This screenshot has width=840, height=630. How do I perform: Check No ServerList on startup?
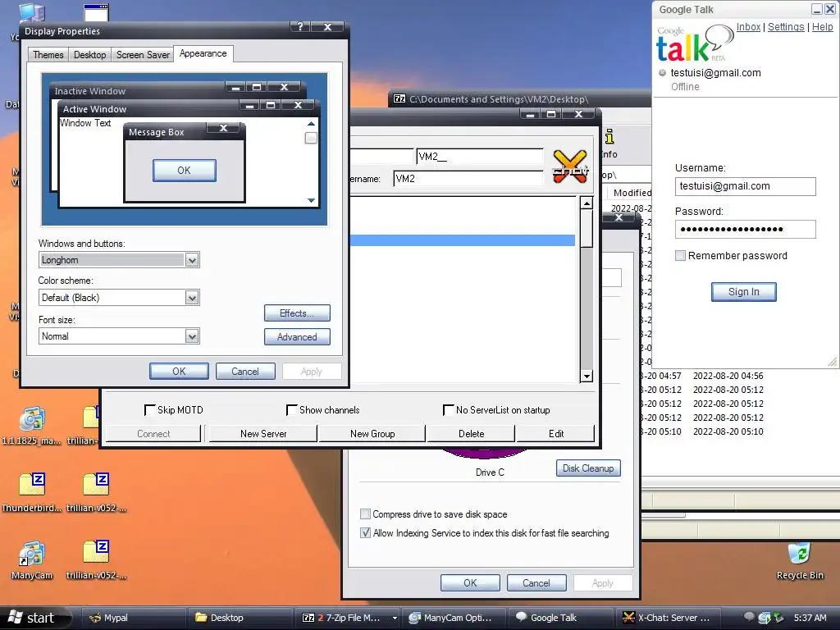[x=449, y=410]
